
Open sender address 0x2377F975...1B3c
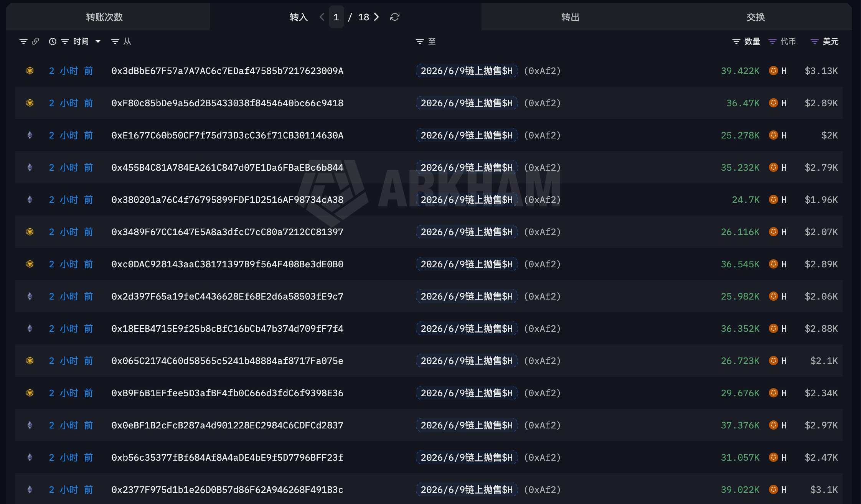click(227, 489)
